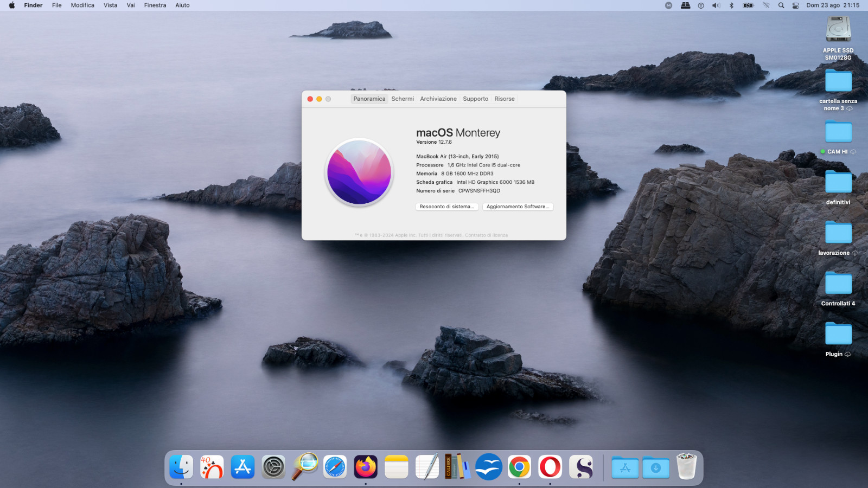868x488 pixels.
Task: Open the Vai menu
Action: 131,5
